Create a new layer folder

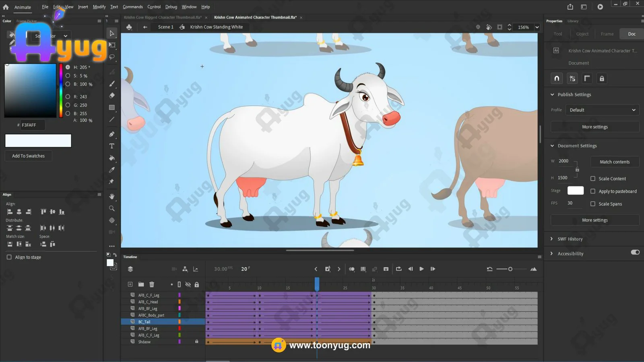tap(141, 284)
